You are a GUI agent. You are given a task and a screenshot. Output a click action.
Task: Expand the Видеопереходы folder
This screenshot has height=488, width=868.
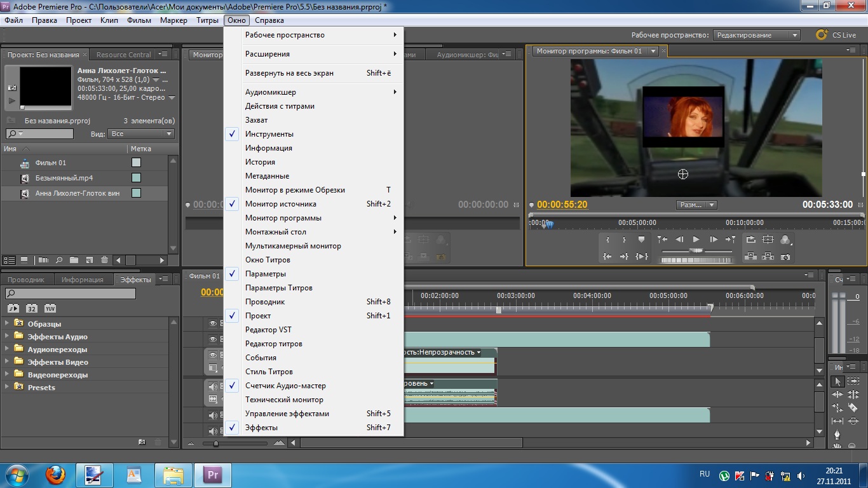(x=8, y=374)
